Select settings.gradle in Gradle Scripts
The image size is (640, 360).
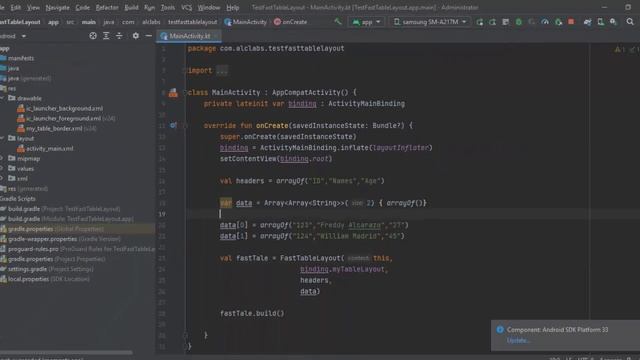47,269
